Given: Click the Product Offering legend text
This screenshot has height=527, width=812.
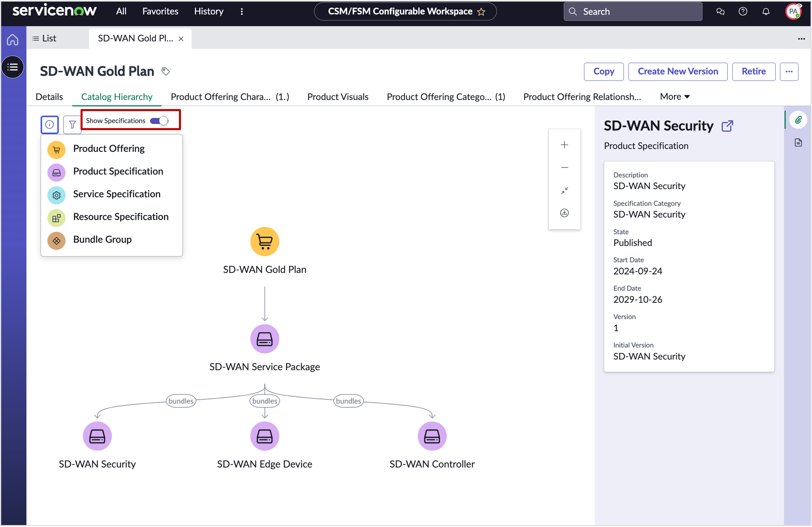Looking at the screenshot, I should (109, 149).
